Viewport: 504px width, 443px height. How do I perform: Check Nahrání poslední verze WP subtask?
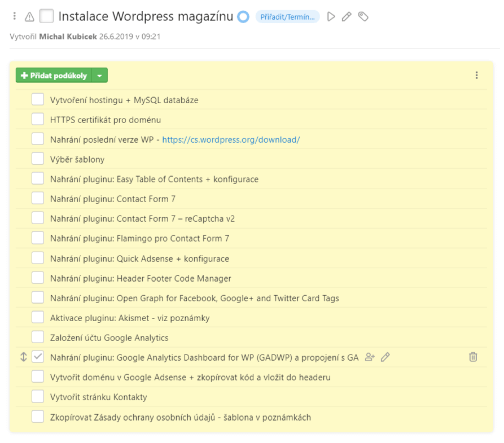pos(38,139)
